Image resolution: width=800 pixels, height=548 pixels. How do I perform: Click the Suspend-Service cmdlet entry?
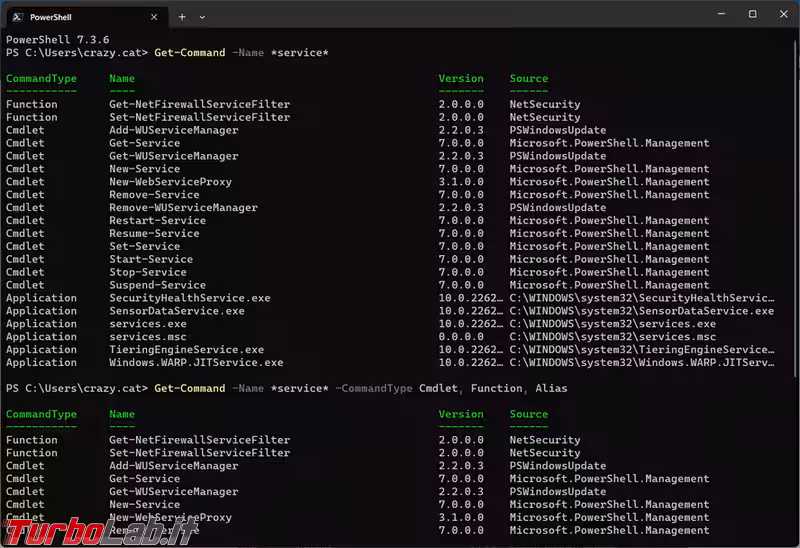[157, 285]
